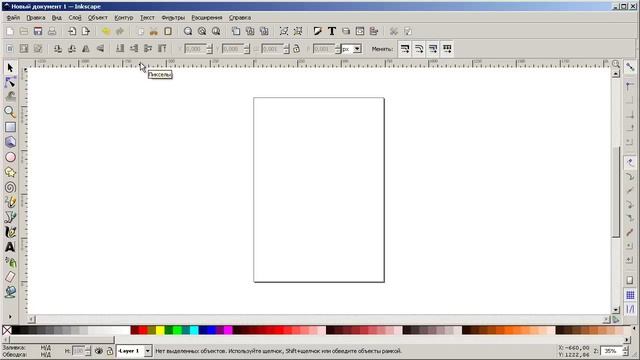640x360 pixels.
Task: Open the Fill and Stroke dialog icon
Action: [318, 31]
